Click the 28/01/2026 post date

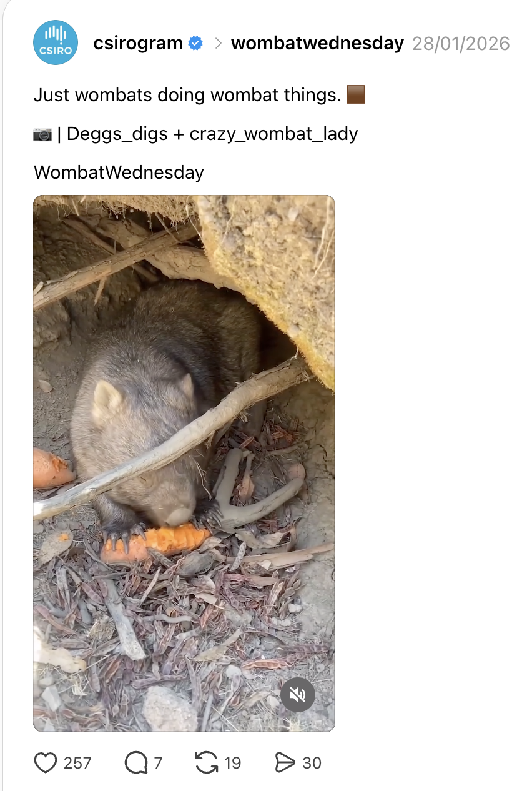[461, 44]
